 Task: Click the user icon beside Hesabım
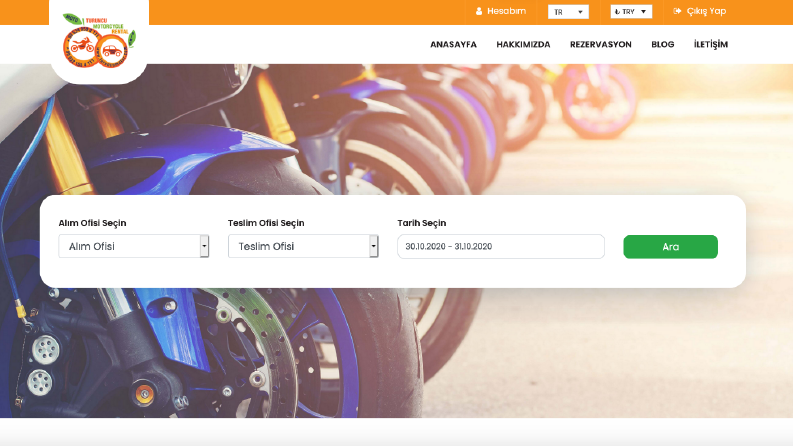478,11
